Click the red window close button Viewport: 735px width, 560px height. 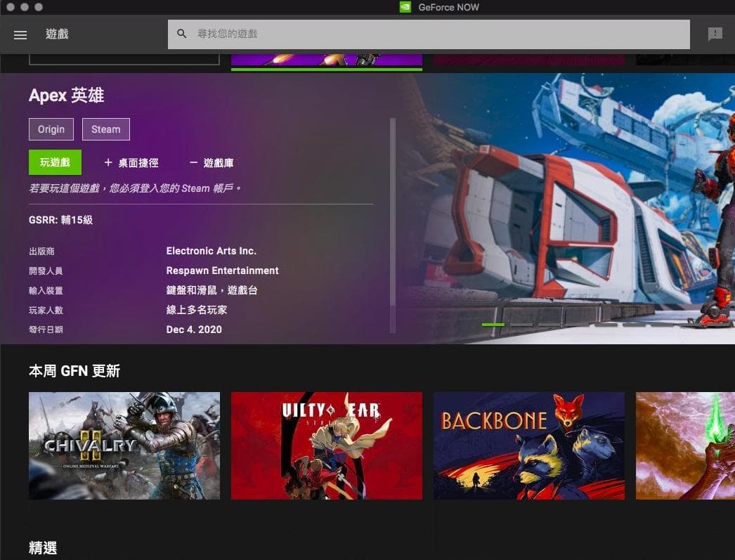pos(11,7)
